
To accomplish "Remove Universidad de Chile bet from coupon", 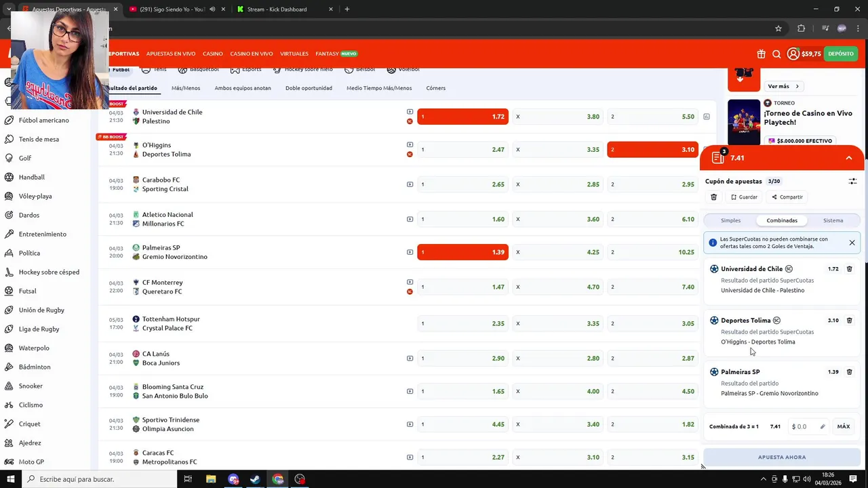I will tap(849, 269).
